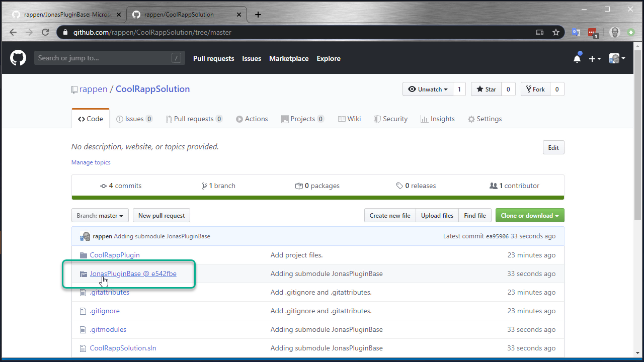Click the file icon beside .gitattributes
This screenshot has height=362, width=644.
pos(84,293)
